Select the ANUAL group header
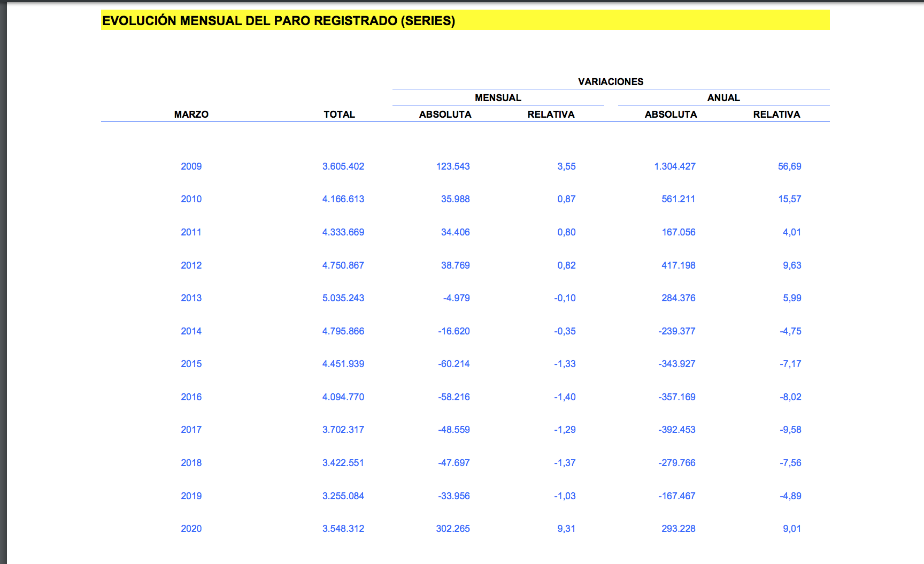Screen dimensions: 924x564 tap(723, 98)
